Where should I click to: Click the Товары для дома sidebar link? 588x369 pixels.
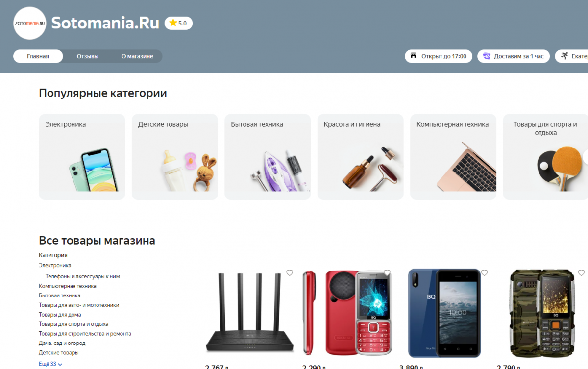(x=60, y=315)
